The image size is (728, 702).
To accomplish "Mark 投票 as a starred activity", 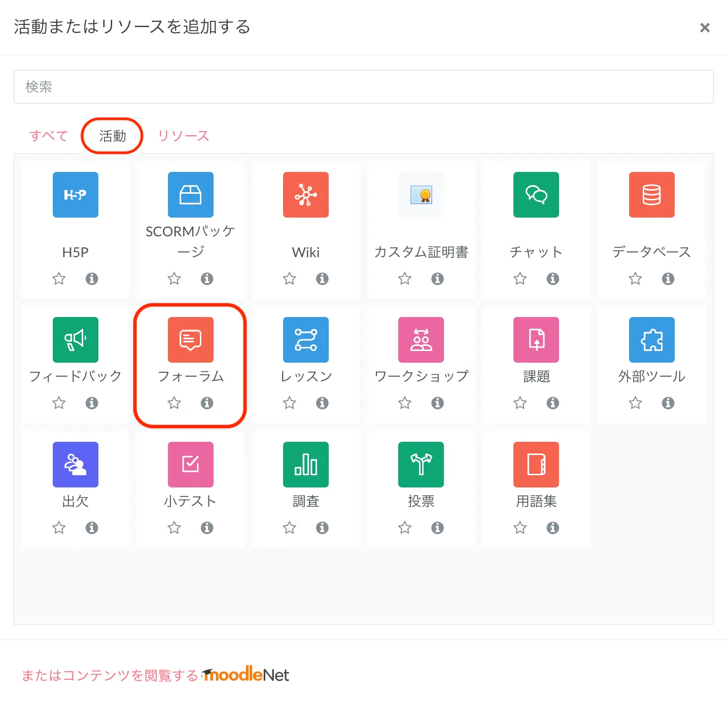I will (x=404, y=528).
